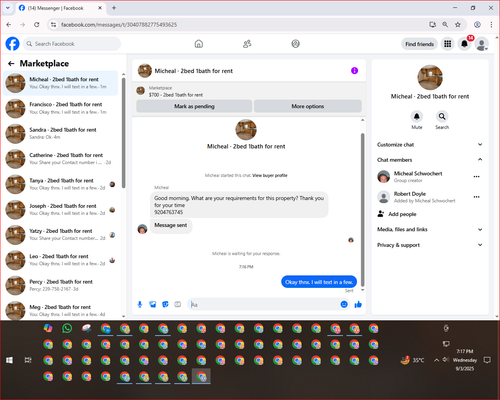Open the emoji picker in message box
Screen dimensions: 500x400
(x=344, y=304)
